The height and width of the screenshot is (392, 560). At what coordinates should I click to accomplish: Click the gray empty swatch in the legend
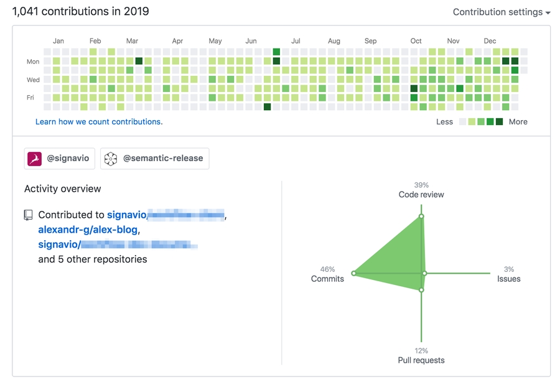click(x=462, y=122)
